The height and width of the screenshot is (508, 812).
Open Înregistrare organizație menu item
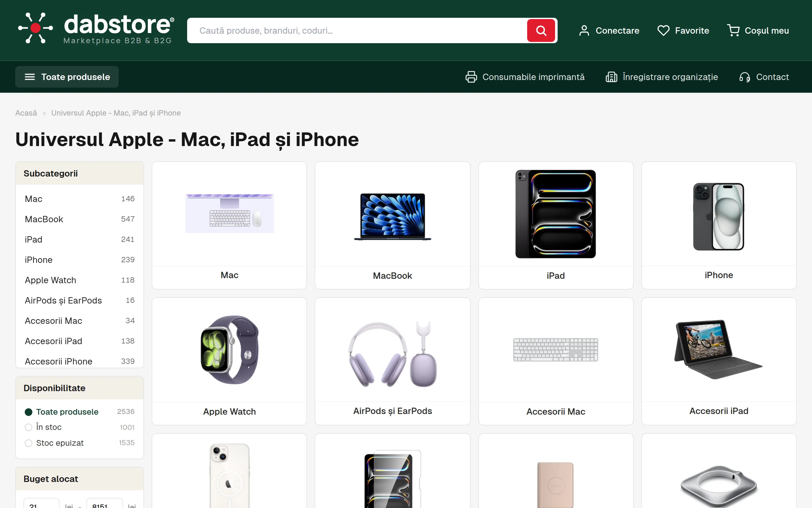[x=662, y=77]
